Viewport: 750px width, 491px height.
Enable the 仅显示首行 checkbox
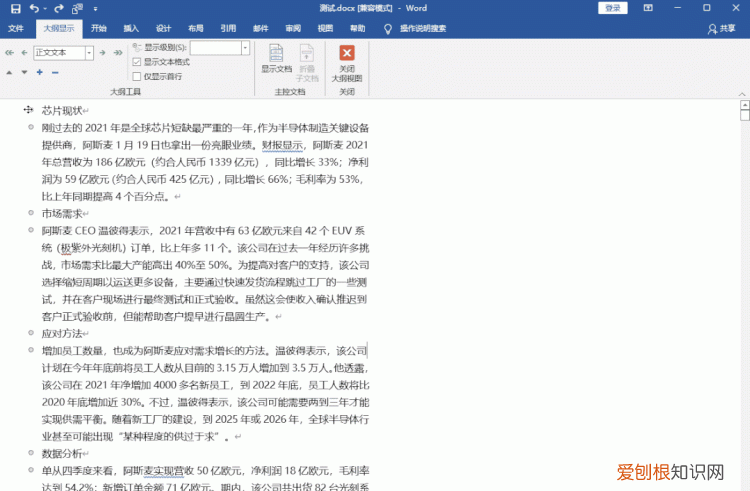click(137, 76)
